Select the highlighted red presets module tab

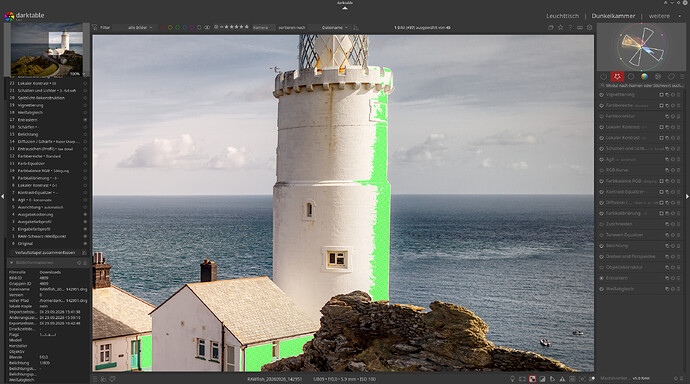[617, 77]
